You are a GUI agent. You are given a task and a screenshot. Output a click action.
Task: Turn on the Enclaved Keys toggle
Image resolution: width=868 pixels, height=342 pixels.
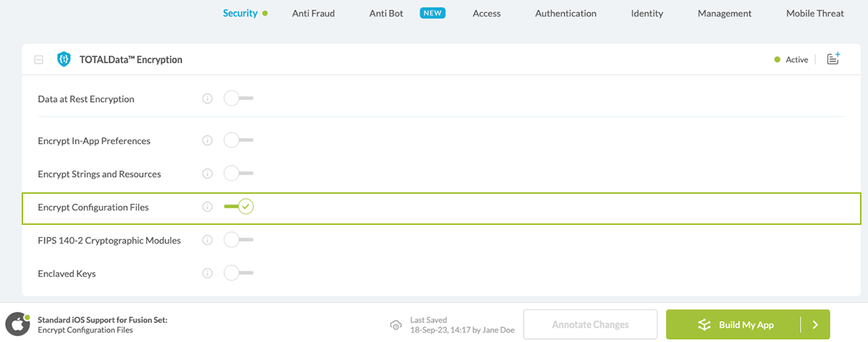tap(238, 273)
